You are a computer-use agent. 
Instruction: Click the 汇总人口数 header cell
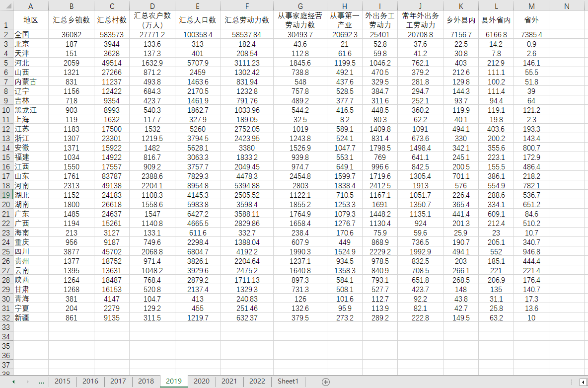click(198, 20)
